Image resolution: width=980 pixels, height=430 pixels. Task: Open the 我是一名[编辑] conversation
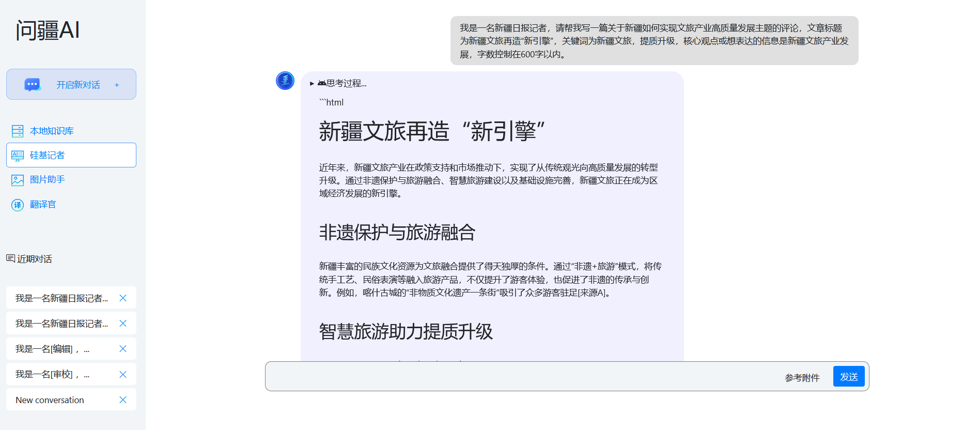pos(53,349)
